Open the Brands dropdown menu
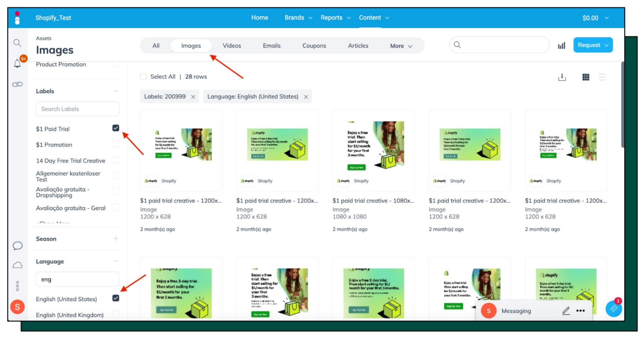 coord(298,18)
